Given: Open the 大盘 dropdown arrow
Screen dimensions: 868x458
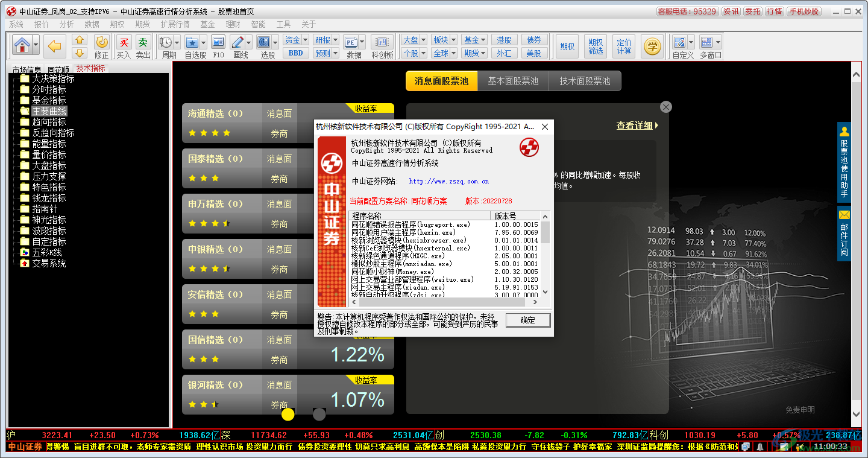Looking at the screenshot, I should (424, 40).
